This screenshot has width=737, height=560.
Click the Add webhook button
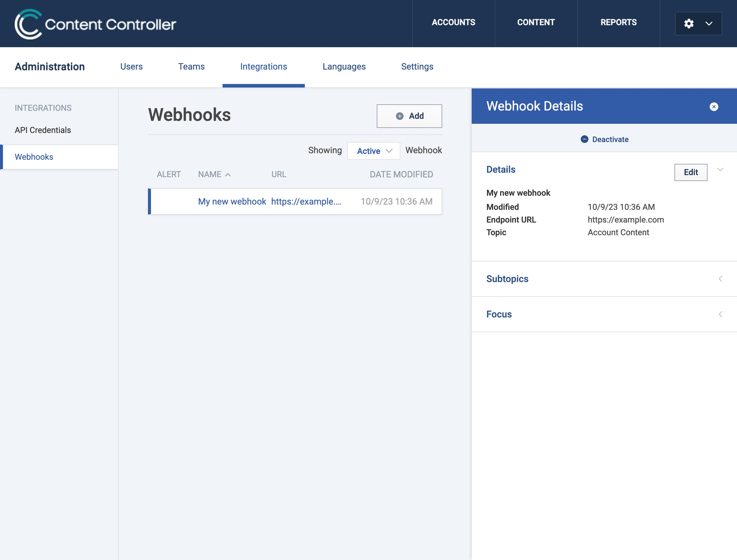point(409,116)
